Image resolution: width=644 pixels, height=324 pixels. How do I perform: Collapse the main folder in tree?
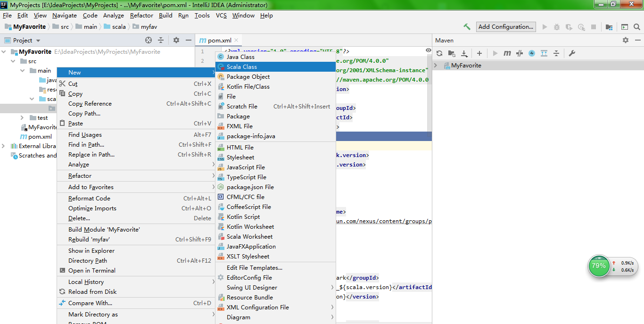tap(22, 71)
